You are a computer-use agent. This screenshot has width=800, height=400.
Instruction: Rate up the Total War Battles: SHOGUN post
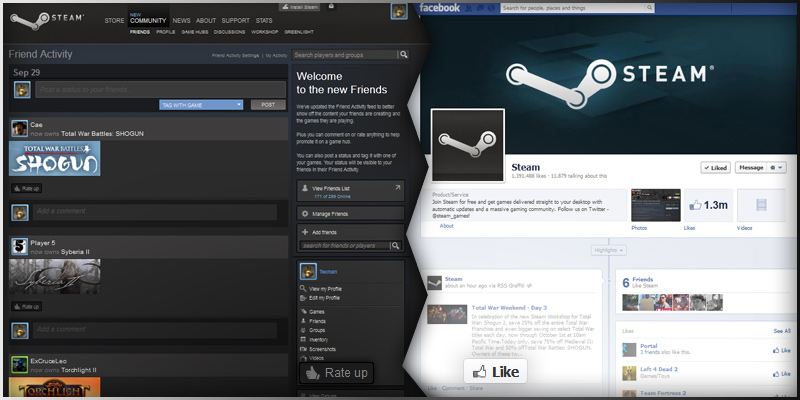27,188
